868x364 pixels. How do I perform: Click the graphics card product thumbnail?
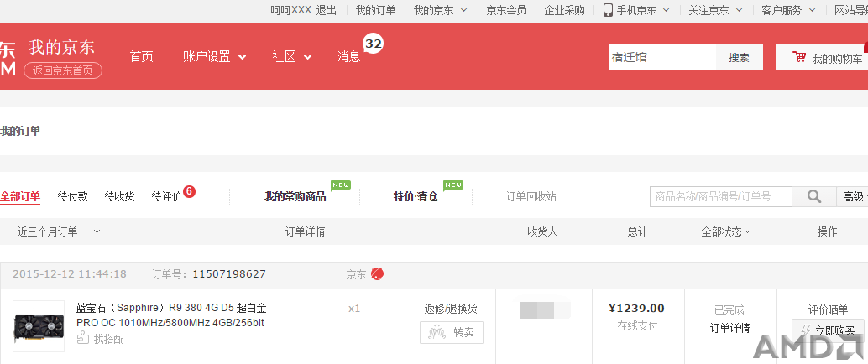click(39, 325)
